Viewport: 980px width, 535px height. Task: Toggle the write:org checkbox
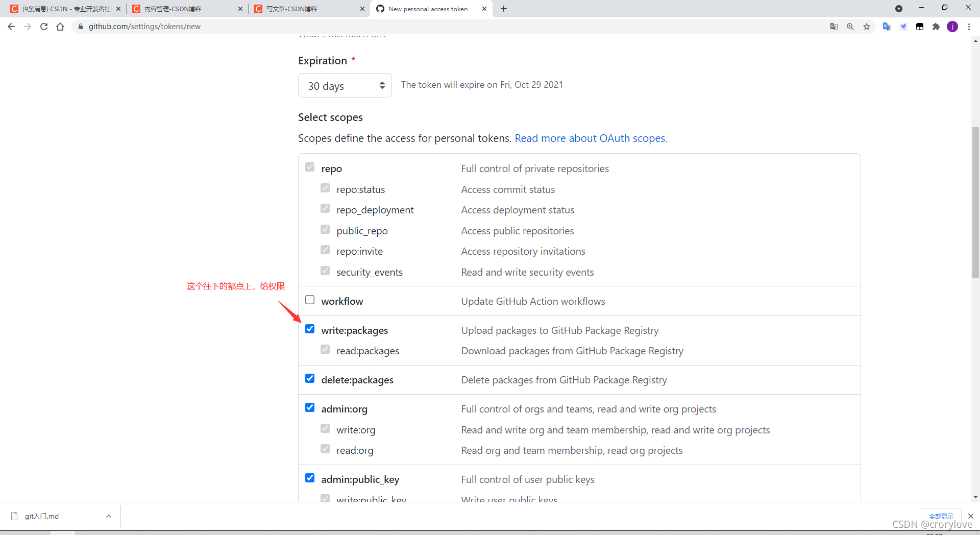point(325,428)
